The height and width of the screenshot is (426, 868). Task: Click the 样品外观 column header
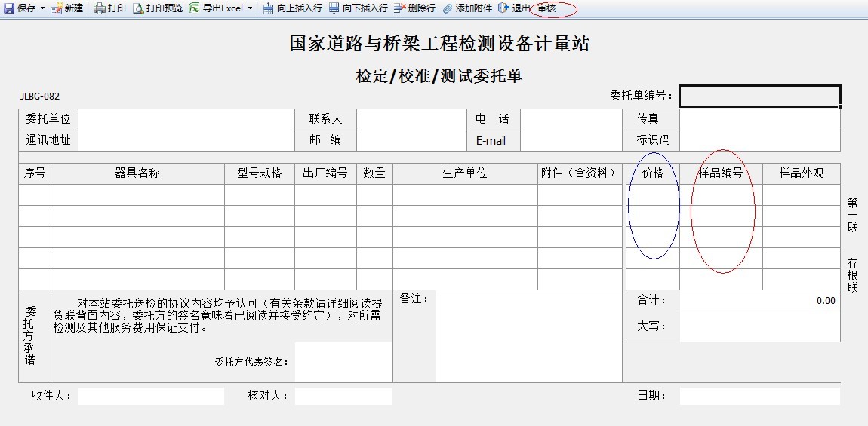[802, 173]
